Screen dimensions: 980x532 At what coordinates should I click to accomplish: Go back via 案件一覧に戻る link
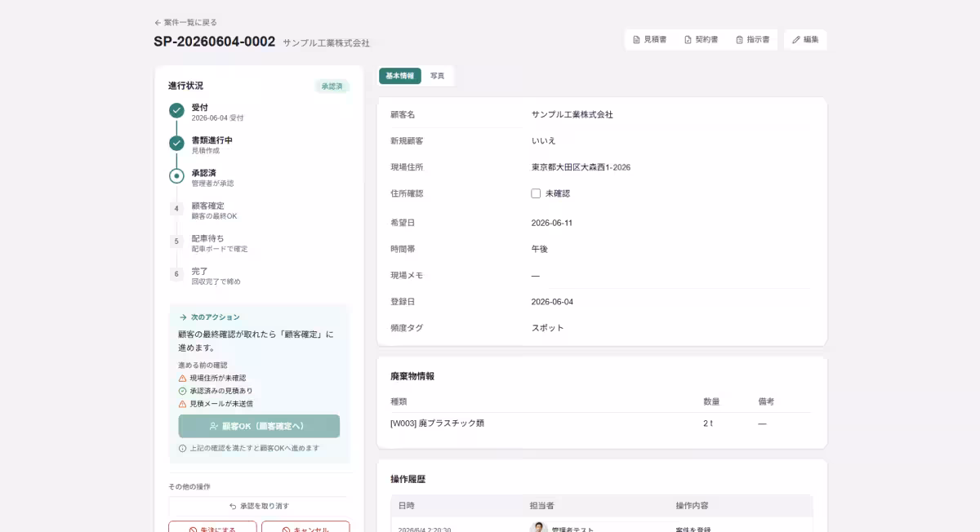pyautogui.click(x=185, y=23)
